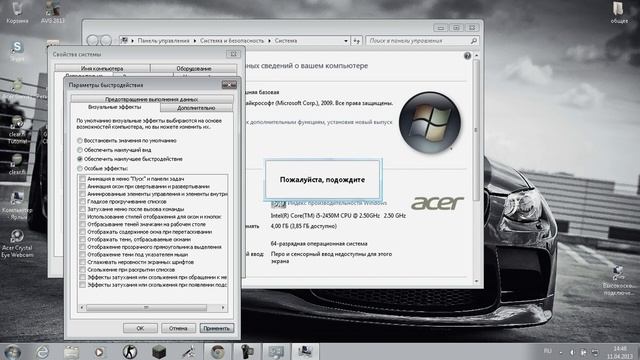The height and width of the screenshot is (360, 640).
Task: Enable Скольжение при раскрытии списков checkbox
Action: (x=82, y=269)
